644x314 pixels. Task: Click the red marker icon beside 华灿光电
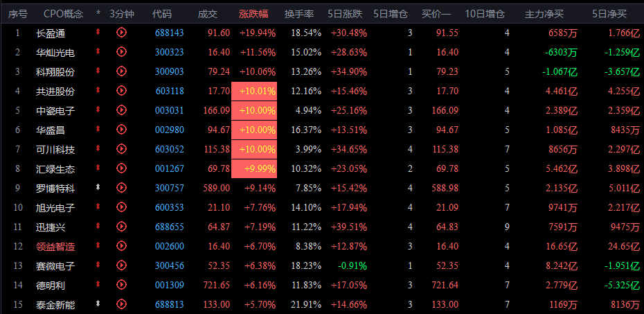tap(98, 51)
